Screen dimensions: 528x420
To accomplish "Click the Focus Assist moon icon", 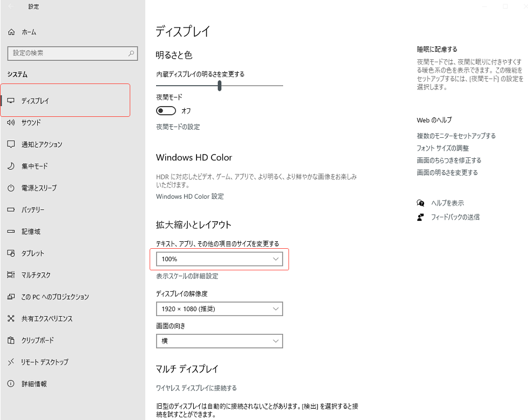I will 11,166.
